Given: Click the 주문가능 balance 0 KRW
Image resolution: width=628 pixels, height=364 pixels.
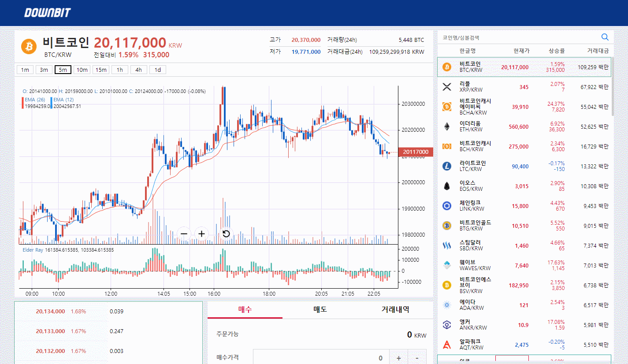Looking at the screenshot, I should click(x=417, y=335).
